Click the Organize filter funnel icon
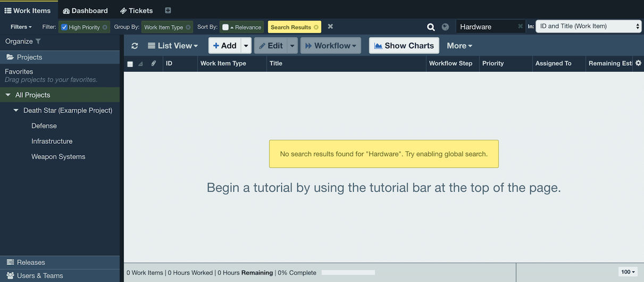Screen dimensions: 644x282 (38, 41)
